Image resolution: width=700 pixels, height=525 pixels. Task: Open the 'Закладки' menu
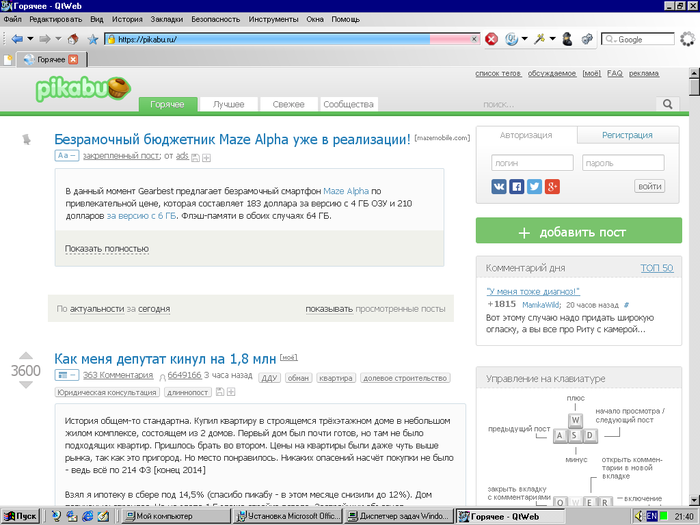(166, 19)
